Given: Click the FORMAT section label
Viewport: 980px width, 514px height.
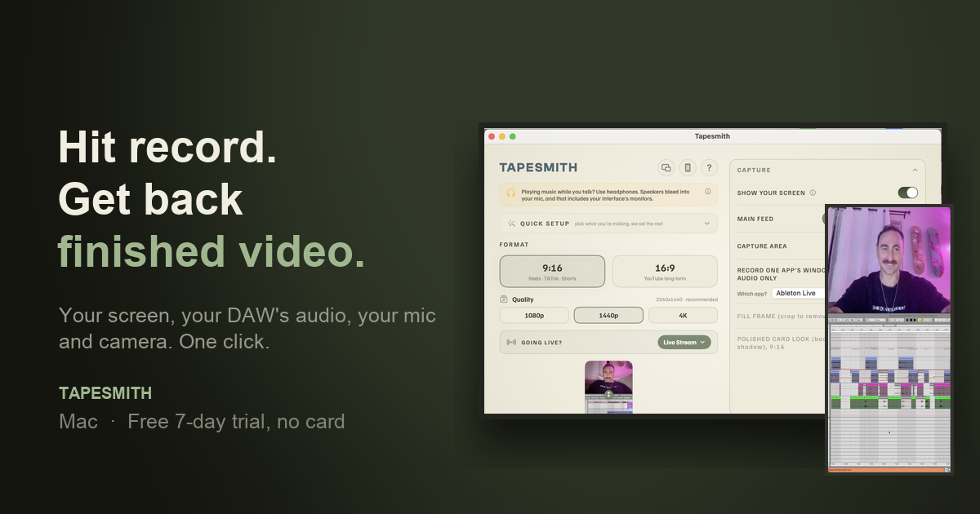Looking at the screenshot, I should click(x=514, y=245).
